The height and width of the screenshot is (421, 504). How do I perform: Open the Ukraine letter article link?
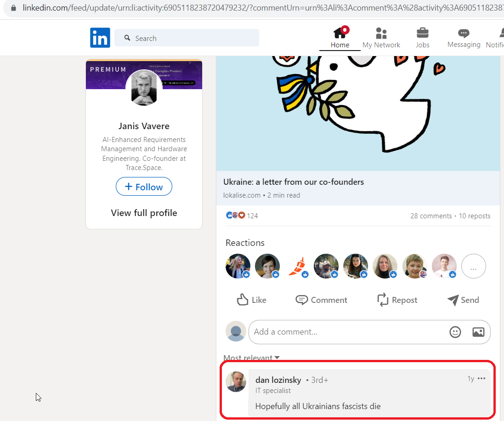coord(294,182)
